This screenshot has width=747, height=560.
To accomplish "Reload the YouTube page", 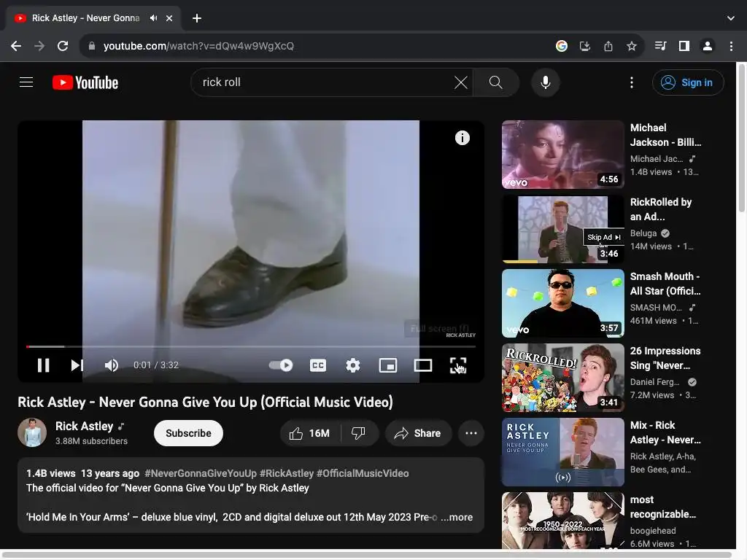I will pyautogui.click(x=63, y=46).
